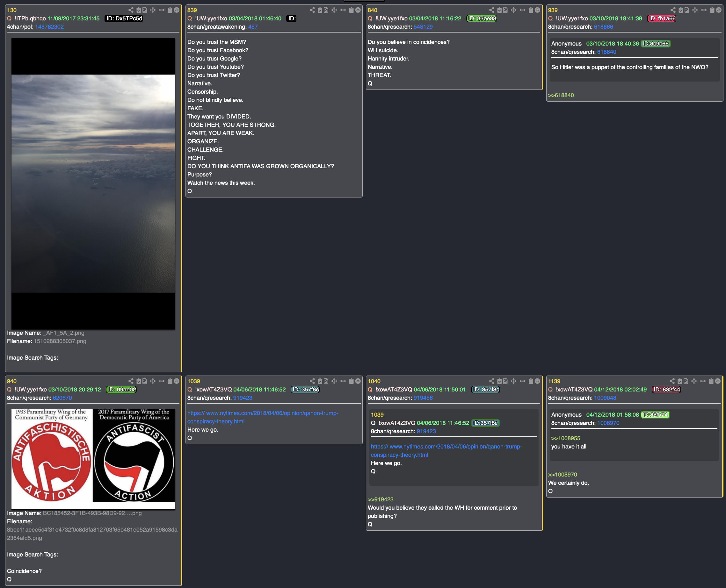Click clipboard-check icon on post 1039
The height and width of the screenshot is (588, 726).
320,381
